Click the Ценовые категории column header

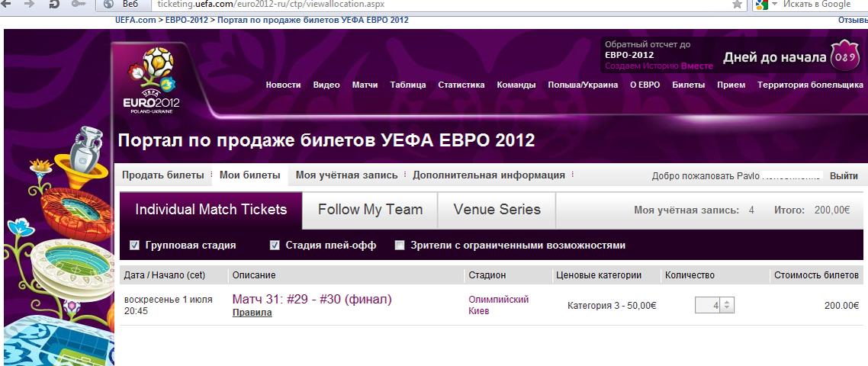599,275
